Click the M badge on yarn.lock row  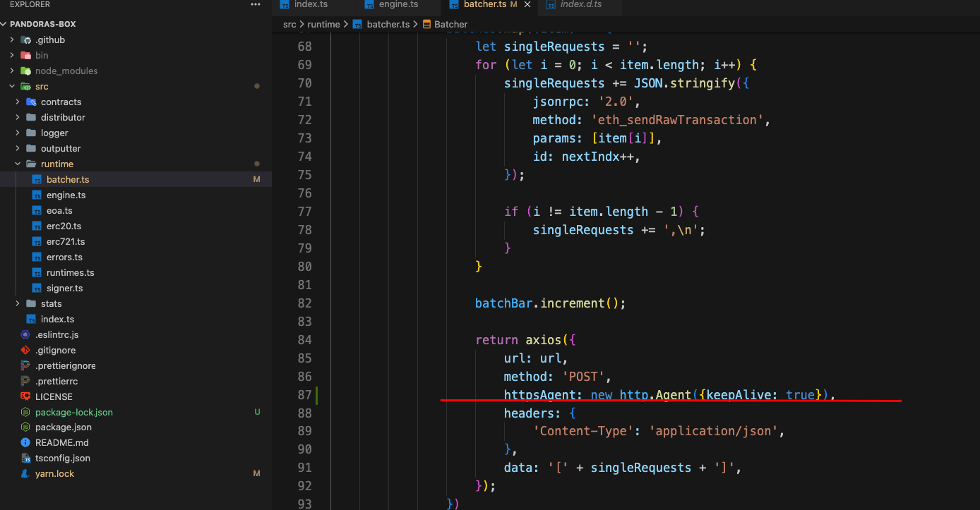(x=256, y=473)
